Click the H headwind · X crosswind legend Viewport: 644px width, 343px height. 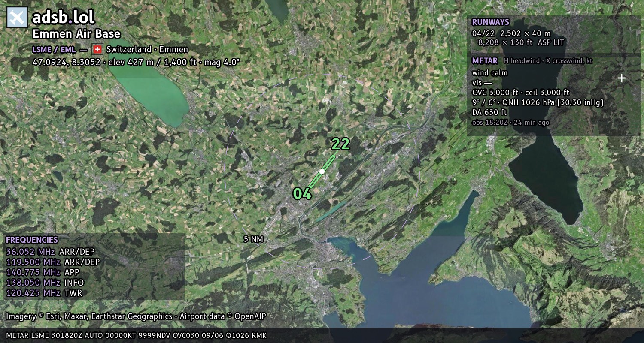coord(548,61)
